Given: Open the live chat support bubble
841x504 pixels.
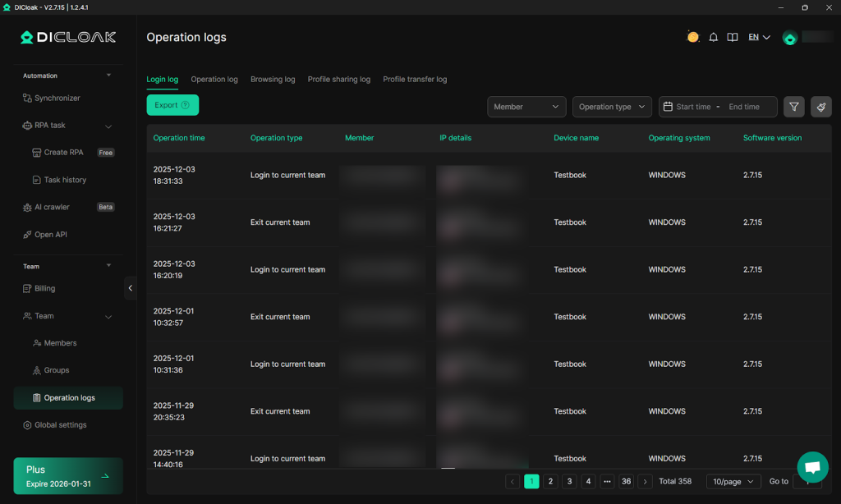Looking at the screenshot, I should click(x=812, y=467).
